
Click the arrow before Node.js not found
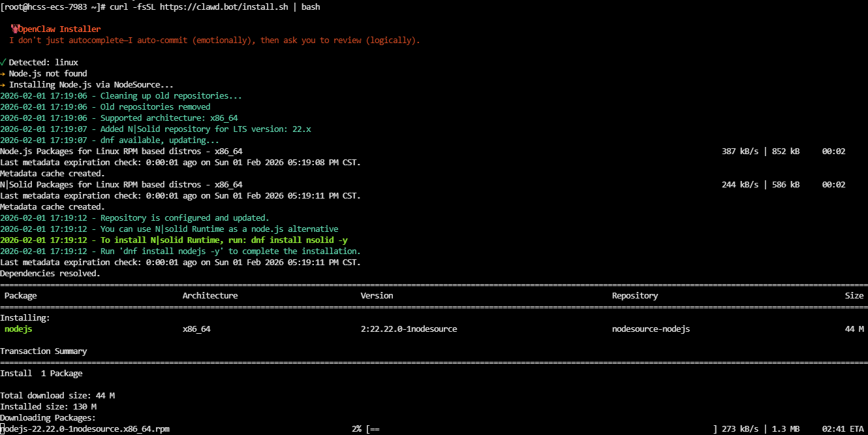[x=3, y=74]
